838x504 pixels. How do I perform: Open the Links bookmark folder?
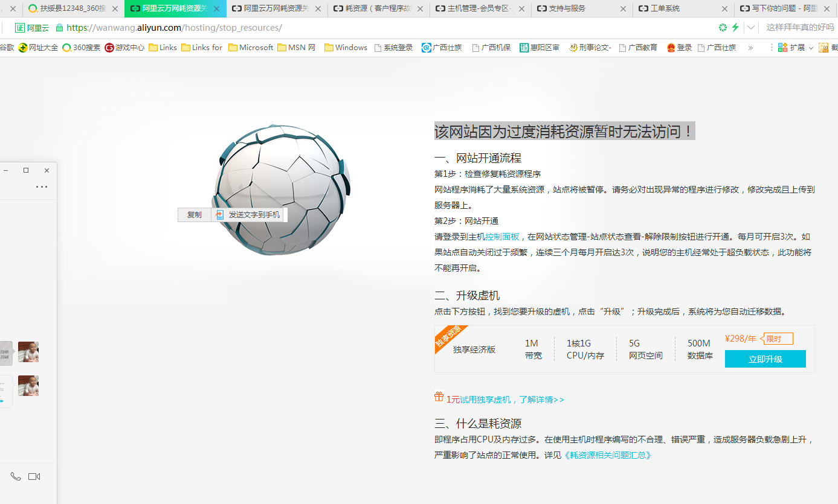coord(163,48)
